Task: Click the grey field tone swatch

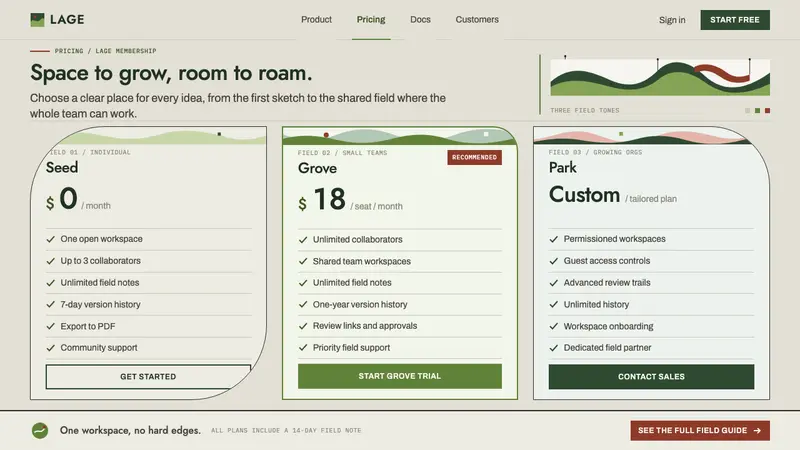Action: (x=747, y=111)
